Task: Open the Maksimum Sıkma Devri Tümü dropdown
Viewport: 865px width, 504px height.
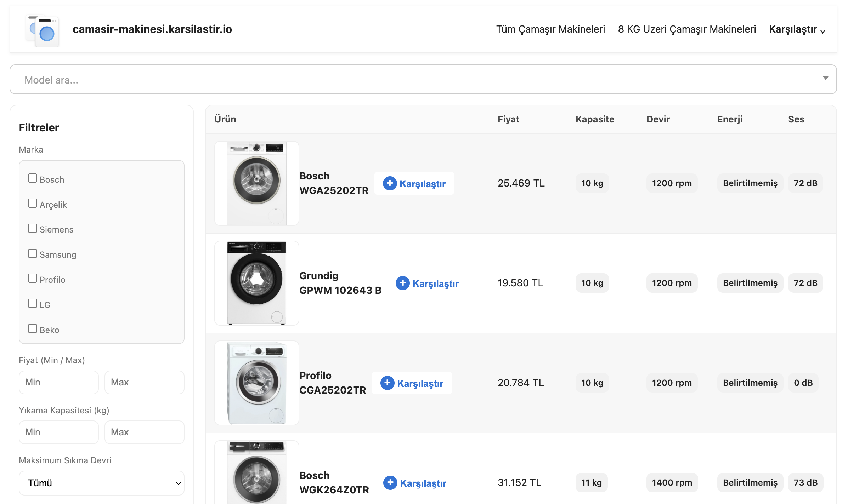Action: tap(102, 483)
